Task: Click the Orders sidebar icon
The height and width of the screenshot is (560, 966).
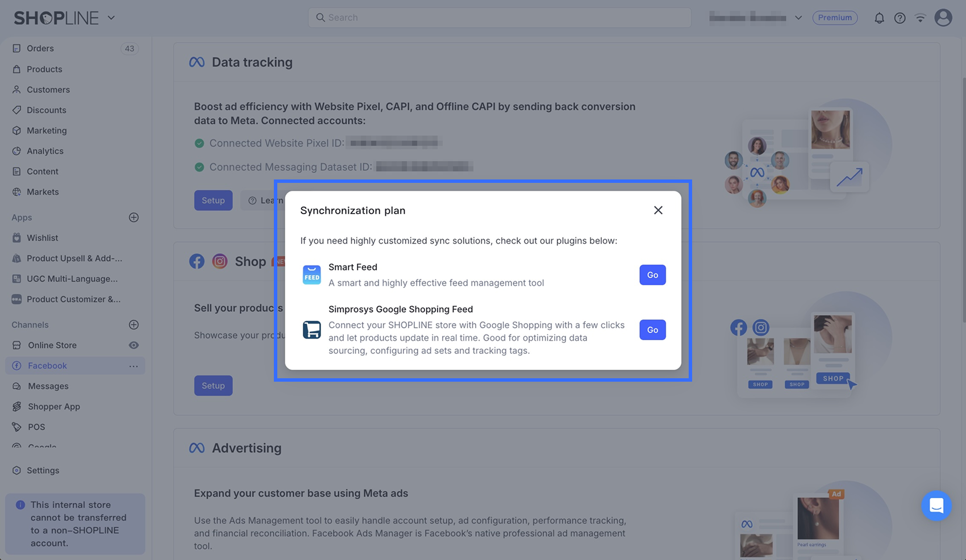Action: click(16, 48)
